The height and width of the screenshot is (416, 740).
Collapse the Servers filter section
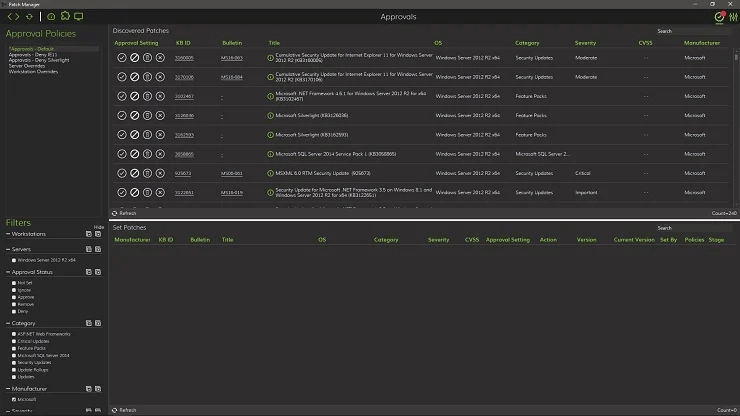coord(8,249)
